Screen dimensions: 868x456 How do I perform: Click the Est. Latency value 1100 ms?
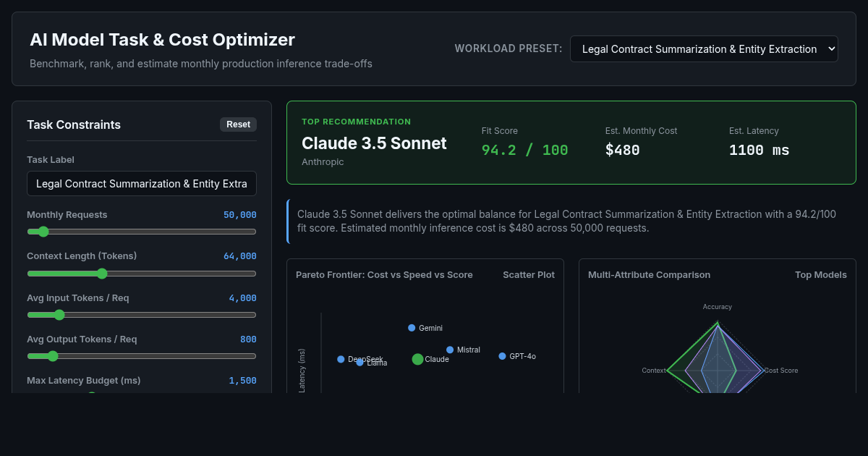coord(759,151)
